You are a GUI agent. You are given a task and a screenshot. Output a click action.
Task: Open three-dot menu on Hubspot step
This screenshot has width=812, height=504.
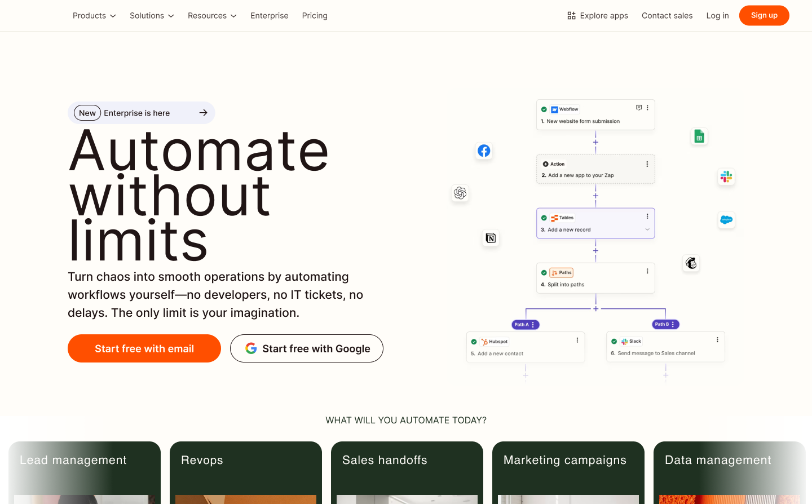click(x=577, y=341)
